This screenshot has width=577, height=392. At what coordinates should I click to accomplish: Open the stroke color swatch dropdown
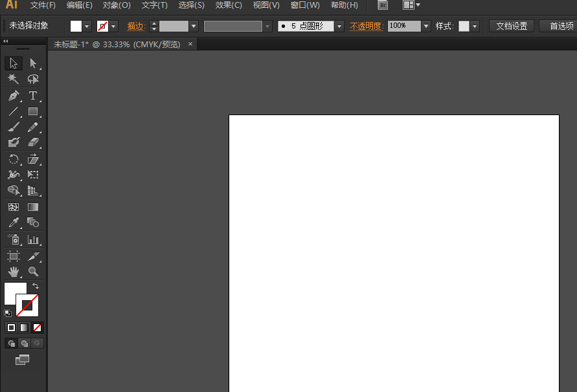point(113,26)
